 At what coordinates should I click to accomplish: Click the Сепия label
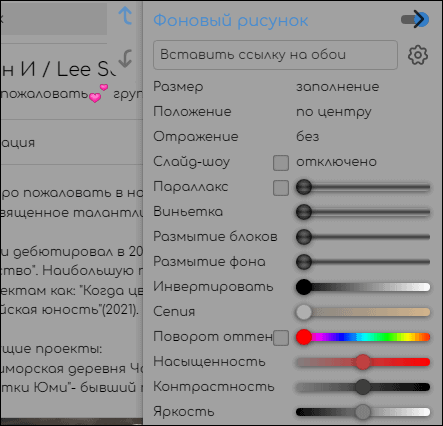coord(174,312)
